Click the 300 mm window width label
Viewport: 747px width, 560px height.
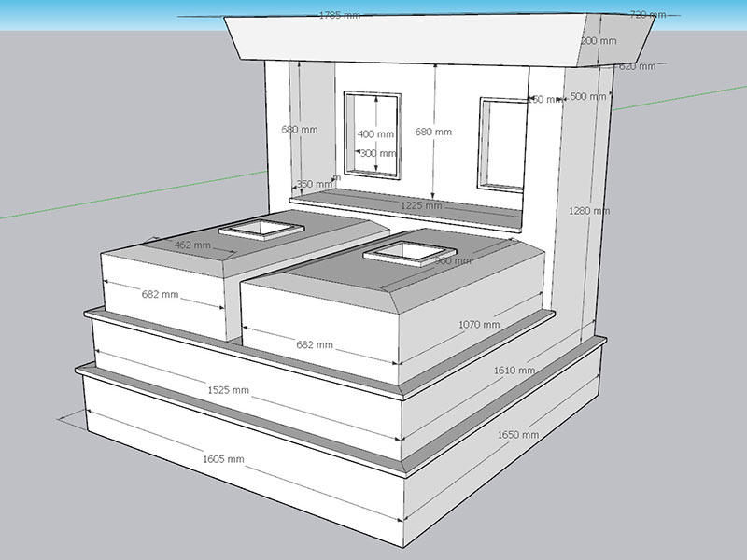378,153
